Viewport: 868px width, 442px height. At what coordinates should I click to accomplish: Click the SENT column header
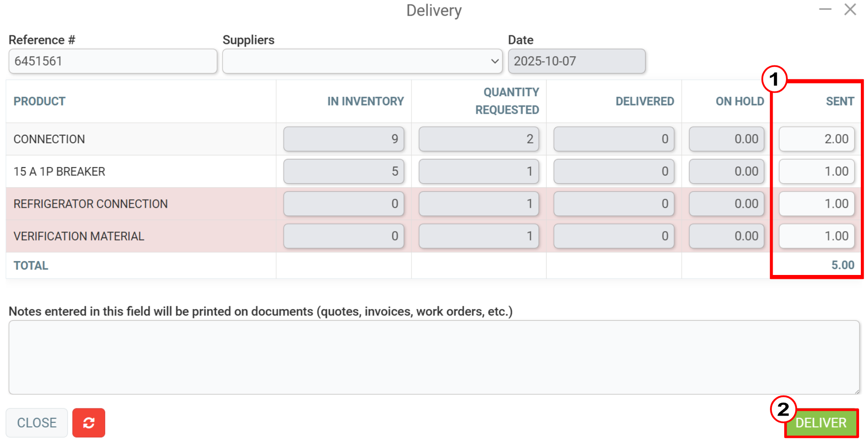(840, 101)
